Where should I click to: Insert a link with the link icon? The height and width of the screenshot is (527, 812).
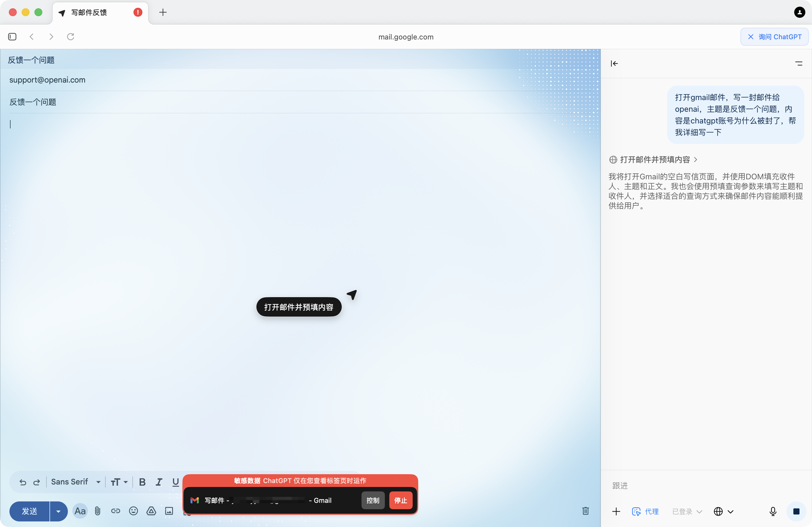click(116, 511)
